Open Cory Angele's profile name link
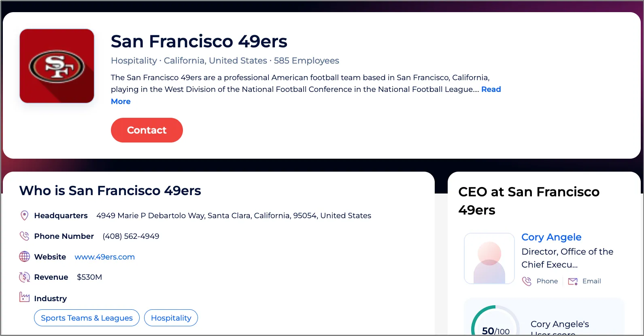 [551, 237]
